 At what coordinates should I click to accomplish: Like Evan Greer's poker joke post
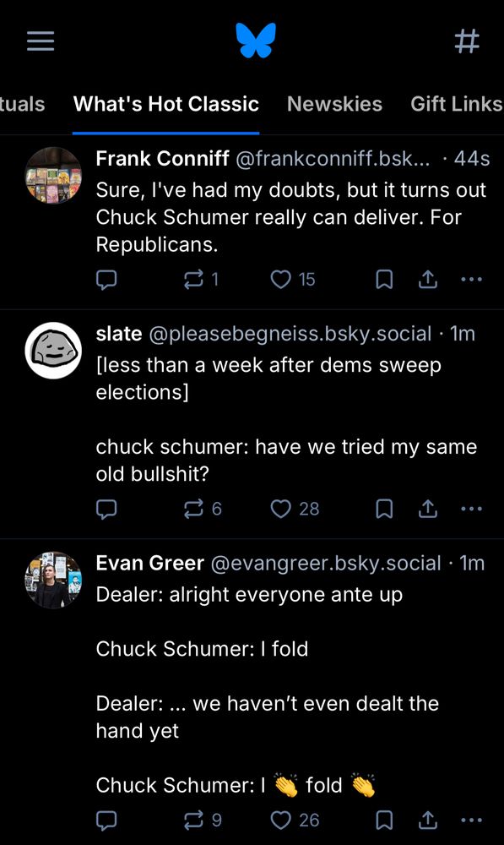[x=281, y=820]
